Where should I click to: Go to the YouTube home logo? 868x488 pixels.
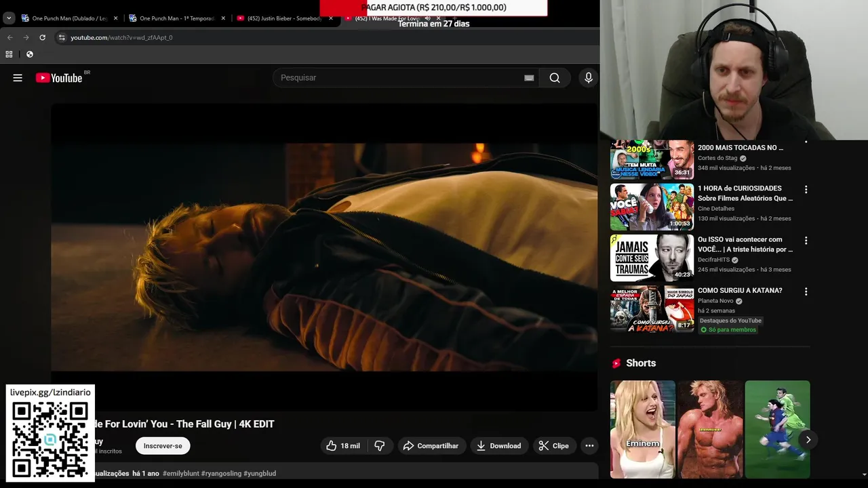pos(59,78)
